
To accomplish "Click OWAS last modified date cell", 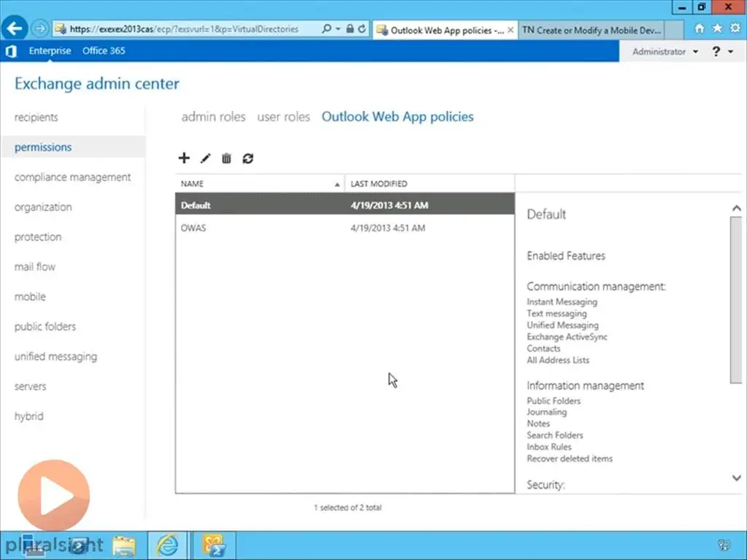I will click(388, 227).
